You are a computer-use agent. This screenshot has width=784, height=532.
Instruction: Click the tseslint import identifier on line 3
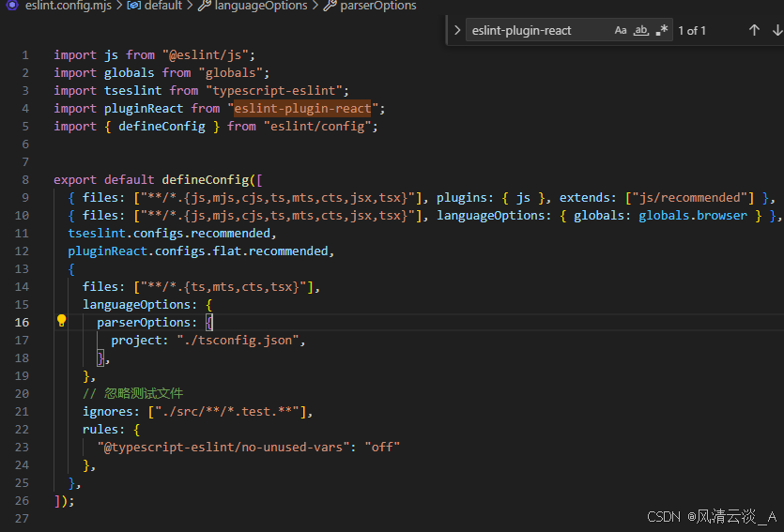tap(133, 90)
